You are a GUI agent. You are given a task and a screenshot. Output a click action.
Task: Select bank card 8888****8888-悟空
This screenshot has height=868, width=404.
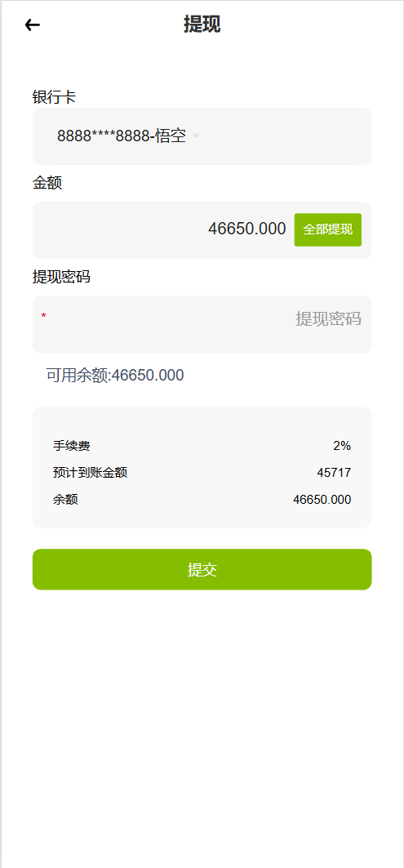click(122, 136)
